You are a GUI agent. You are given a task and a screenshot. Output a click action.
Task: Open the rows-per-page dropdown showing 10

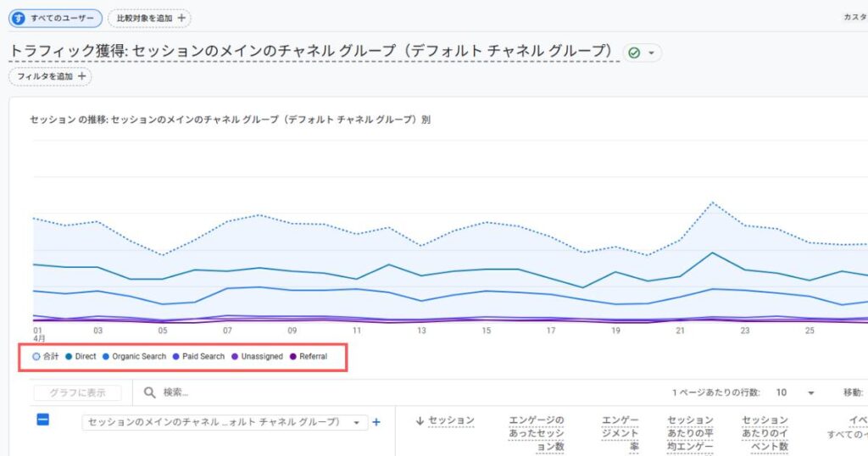tap(798, 393)
